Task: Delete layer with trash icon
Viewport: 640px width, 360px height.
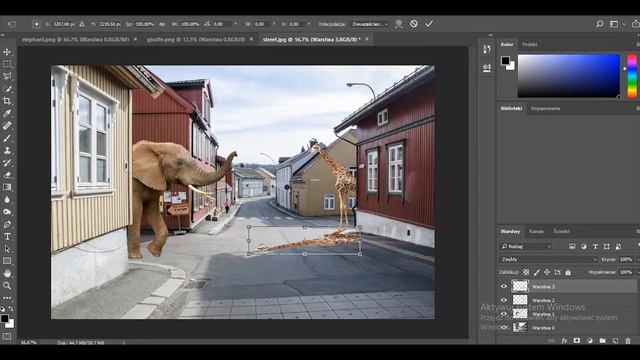Action: pyautogui.click(x=628, y=340)
